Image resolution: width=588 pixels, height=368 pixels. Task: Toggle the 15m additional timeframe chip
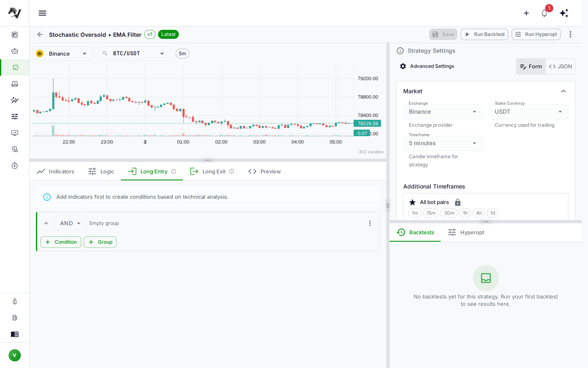click(x=431, y=213)
